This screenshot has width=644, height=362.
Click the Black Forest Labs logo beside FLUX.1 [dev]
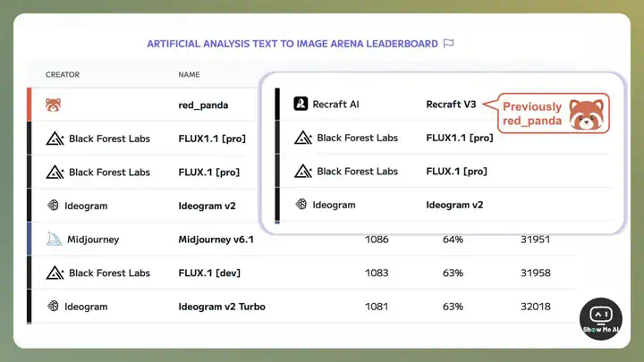tap(55, 273)
